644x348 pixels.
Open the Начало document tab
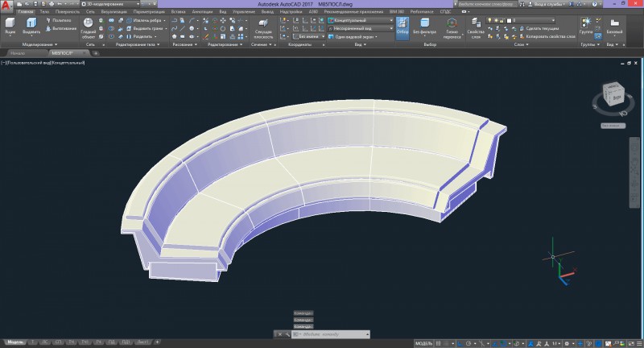click(18, 52)
